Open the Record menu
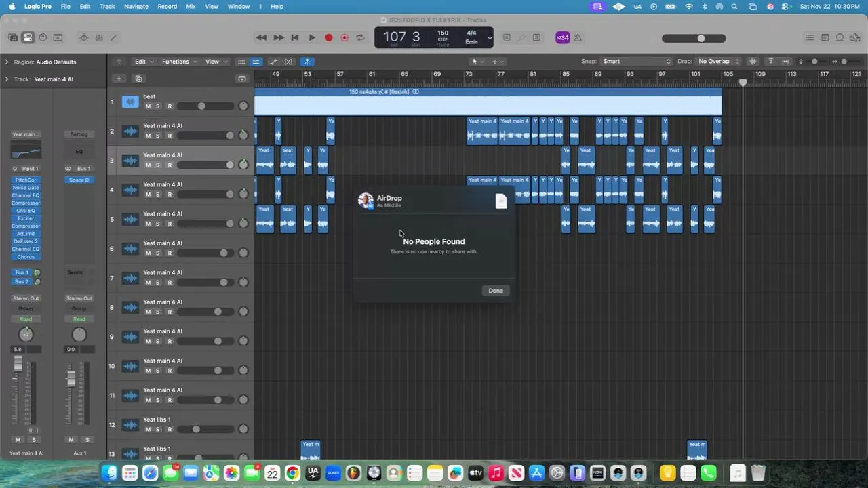868x488 pixels. tap(167, 6)
